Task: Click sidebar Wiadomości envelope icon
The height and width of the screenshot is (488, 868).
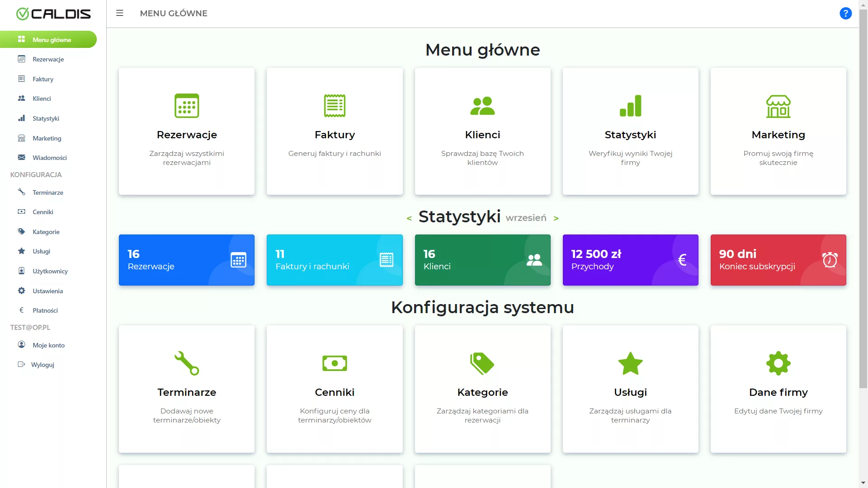Action: point(21,157)
